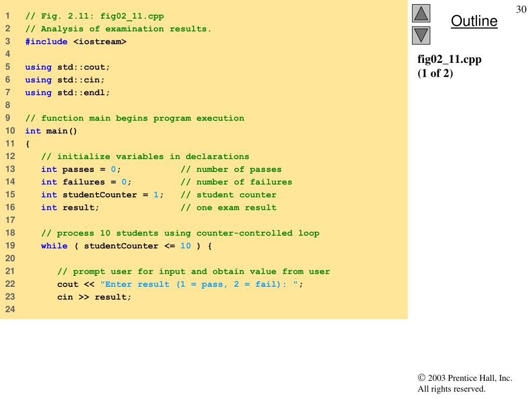Select the 'while ( studentCounter <= 10 )' line
The width and height of the screenshot is (532, 399).
coord(127,246)
